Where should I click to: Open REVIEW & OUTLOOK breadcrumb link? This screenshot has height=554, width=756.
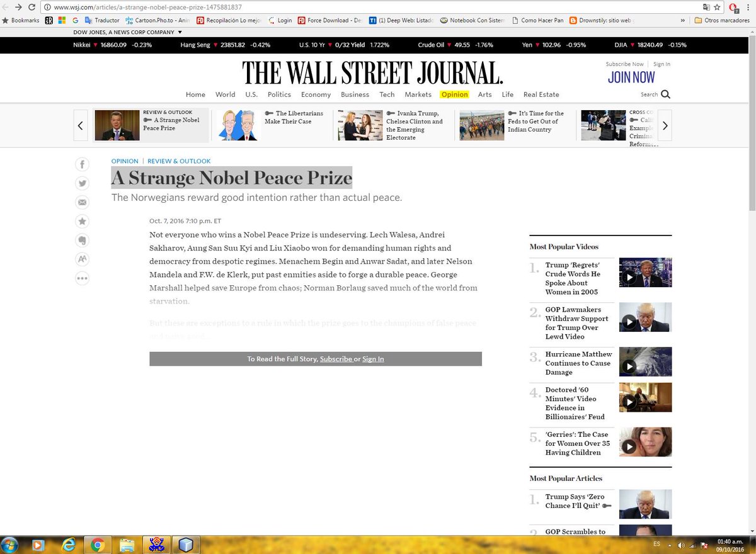179,161
